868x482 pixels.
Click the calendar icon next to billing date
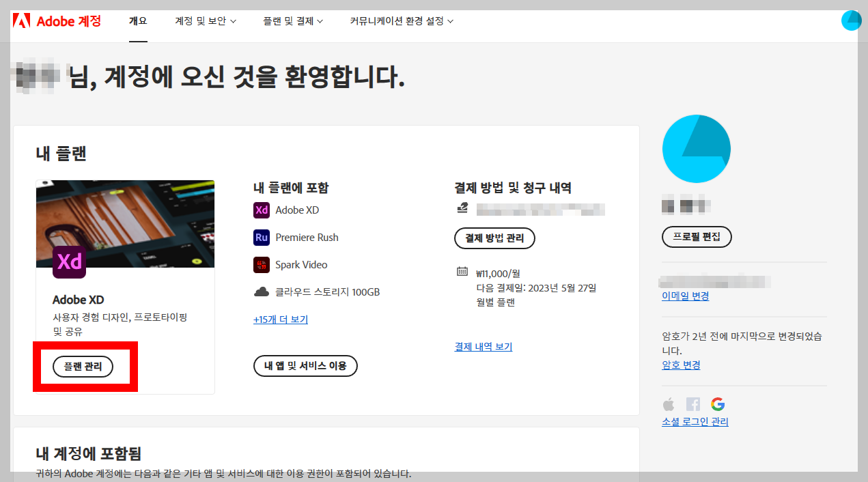[462, 272]
